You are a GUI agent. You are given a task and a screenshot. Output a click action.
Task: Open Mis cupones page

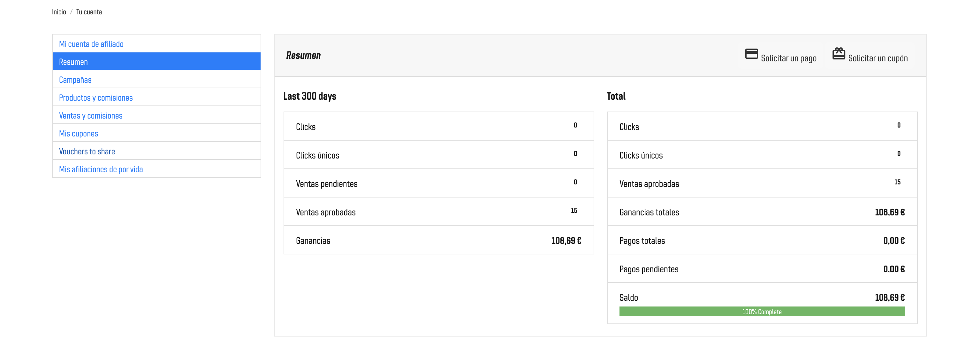click(x=78, y=134)
